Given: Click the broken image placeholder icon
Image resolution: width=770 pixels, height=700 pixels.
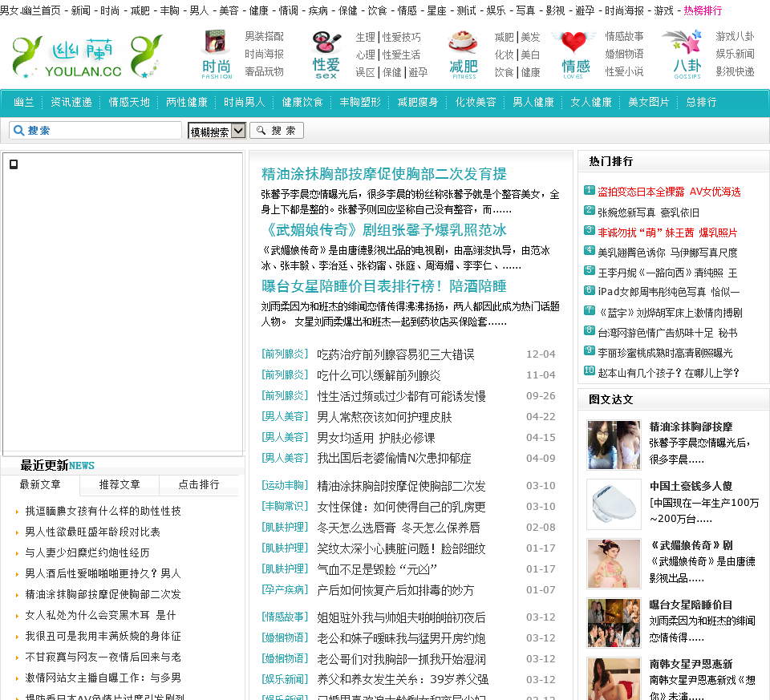Looking at the screenshot, I should coord(14,164).
